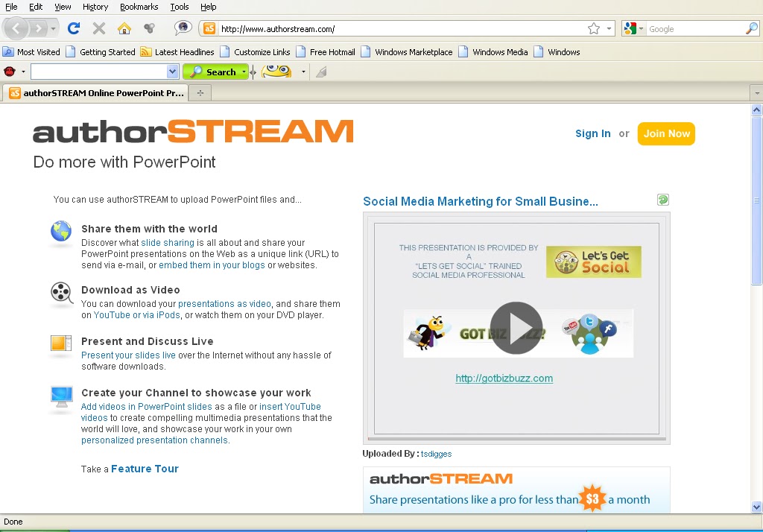
Task: Open the http://gotbizbuzz.com link
Action: tap(504, 379)
